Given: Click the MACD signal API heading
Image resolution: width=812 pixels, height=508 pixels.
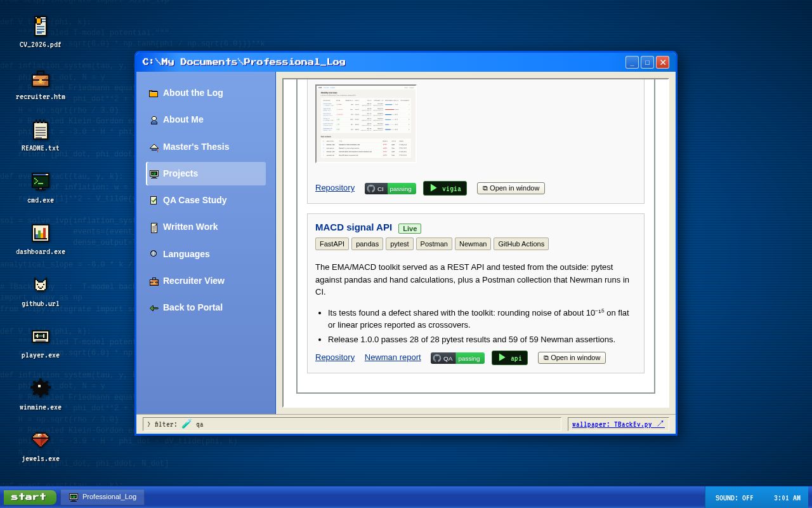Looking at the screenshot, I should pyautogui.click(x=353, y=227).
